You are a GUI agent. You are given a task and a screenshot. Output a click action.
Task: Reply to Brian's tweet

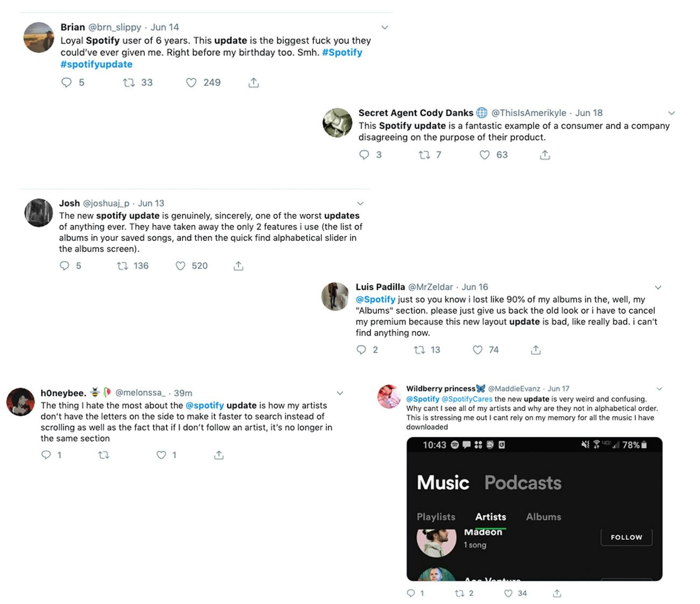tap(66, 83)
